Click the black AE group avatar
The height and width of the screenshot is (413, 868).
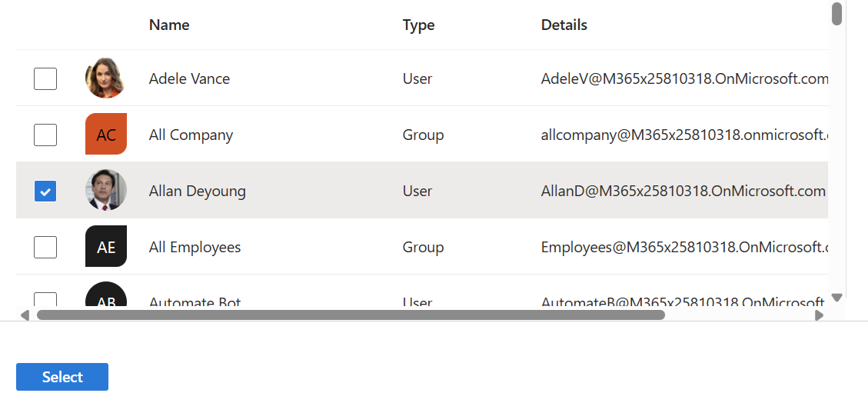point(106,247)
